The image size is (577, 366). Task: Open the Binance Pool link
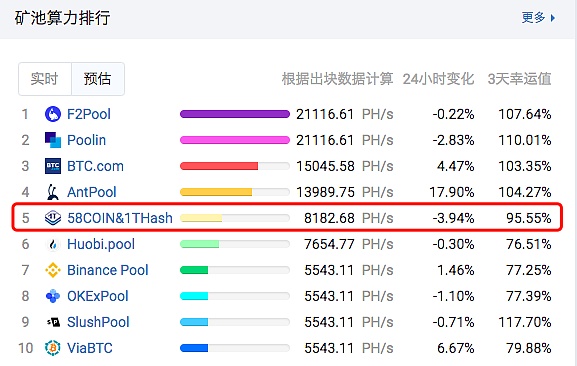point(107,270)
